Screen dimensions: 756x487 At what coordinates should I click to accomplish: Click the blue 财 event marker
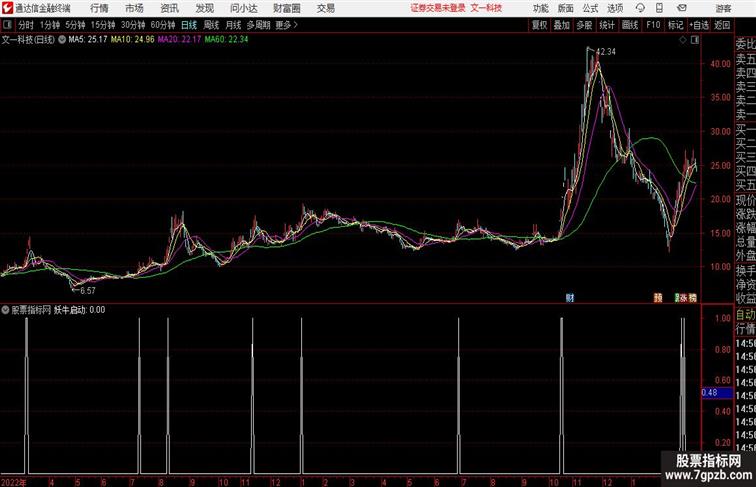tap(570, 298)
